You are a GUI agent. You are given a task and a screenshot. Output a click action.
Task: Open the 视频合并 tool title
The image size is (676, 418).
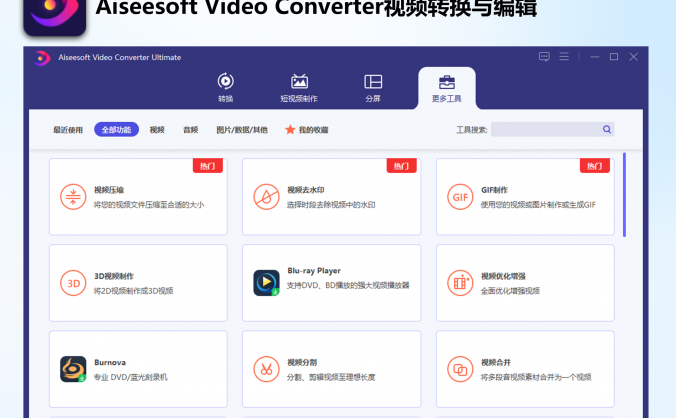pyautogui.click(x=496, y=362)
